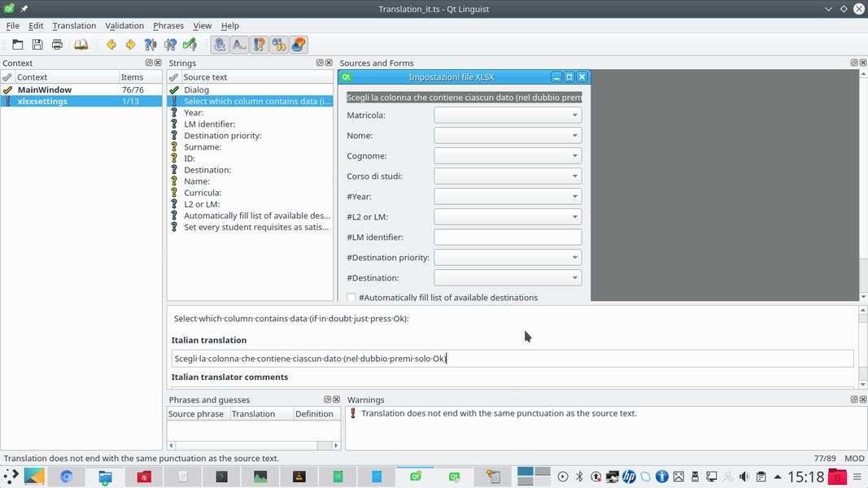Open the phrase book icon
This screenshot has width=868, height=488.
pyautogui.click(x=81, y=45)
